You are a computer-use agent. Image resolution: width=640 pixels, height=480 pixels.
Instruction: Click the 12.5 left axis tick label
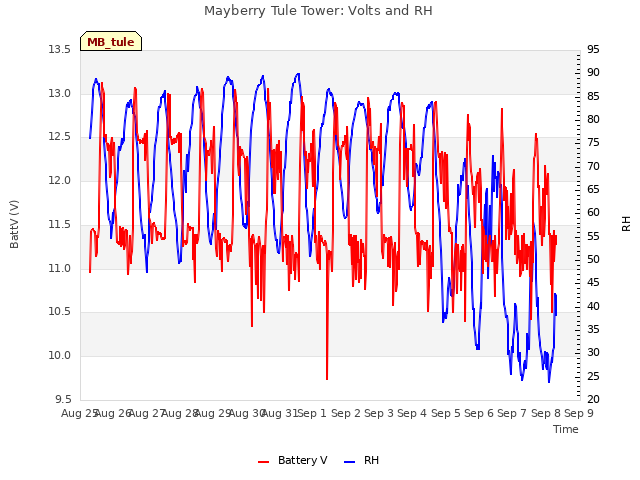pos(60,136)
